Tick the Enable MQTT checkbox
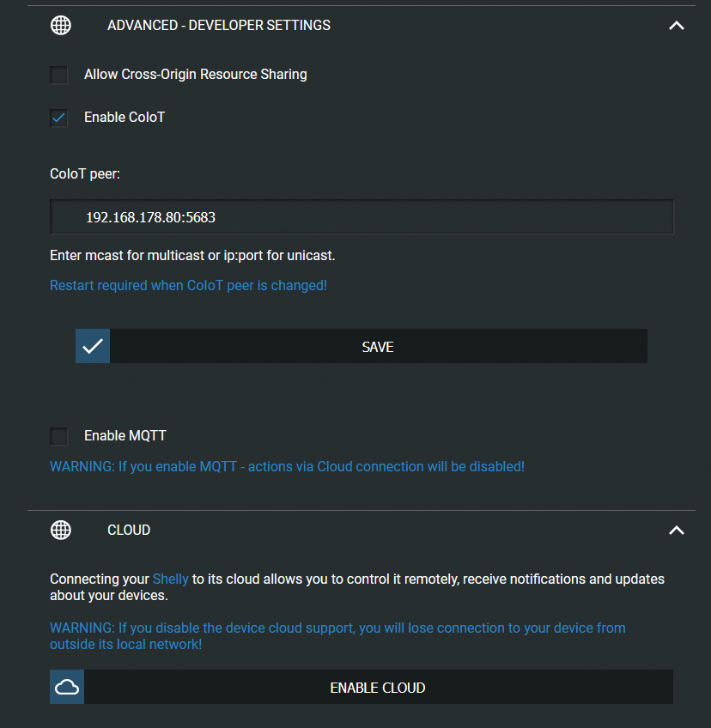 tap(59, 436)
